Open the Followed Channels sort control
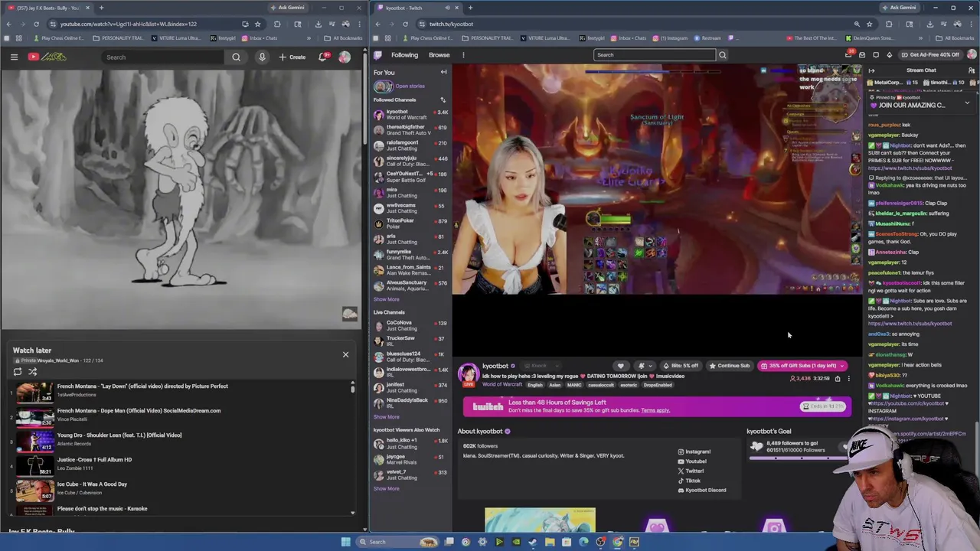The image size is (980, 551). 443,99
